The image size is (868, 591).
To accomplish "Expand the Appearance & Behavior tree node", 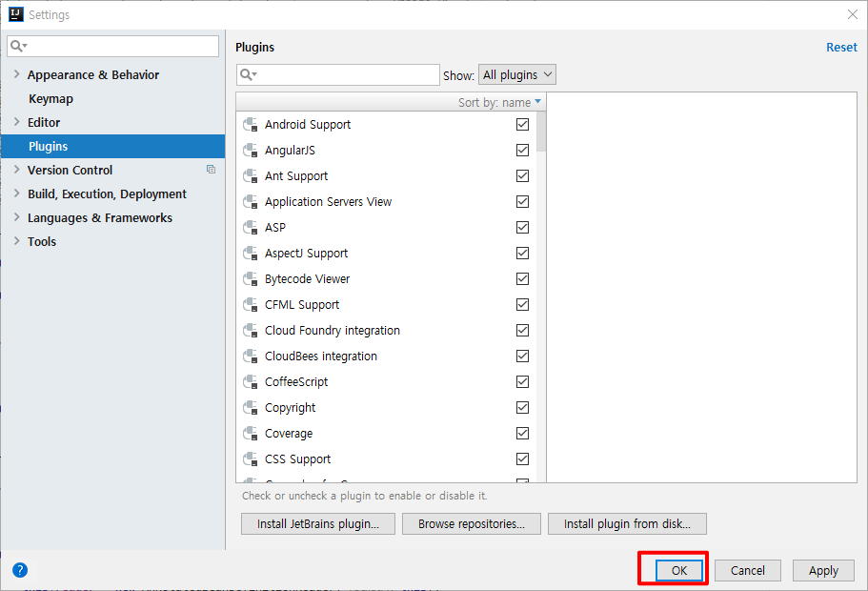I will (16, 74).
